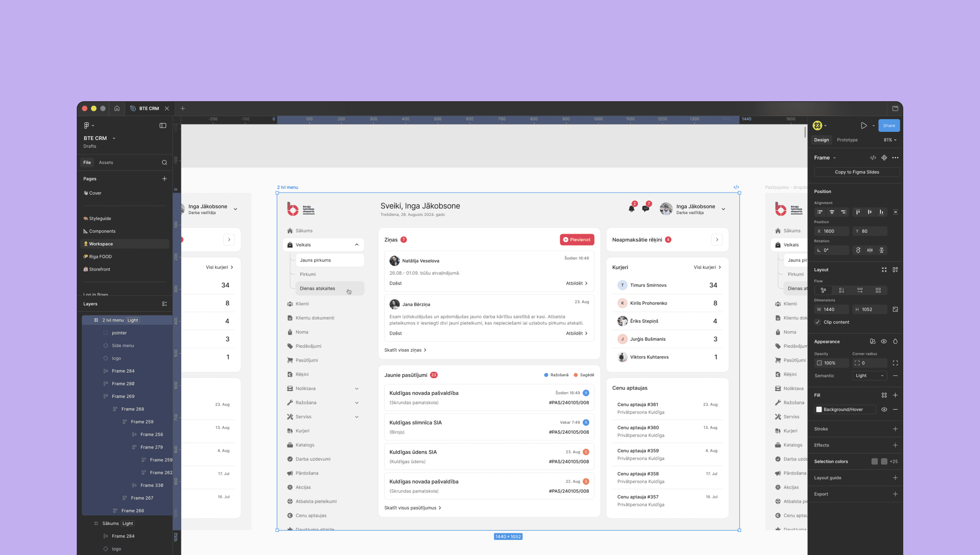Open the Semantic Light mode dropdown
This screenshot has height=555, width=980.
point(869,376)
